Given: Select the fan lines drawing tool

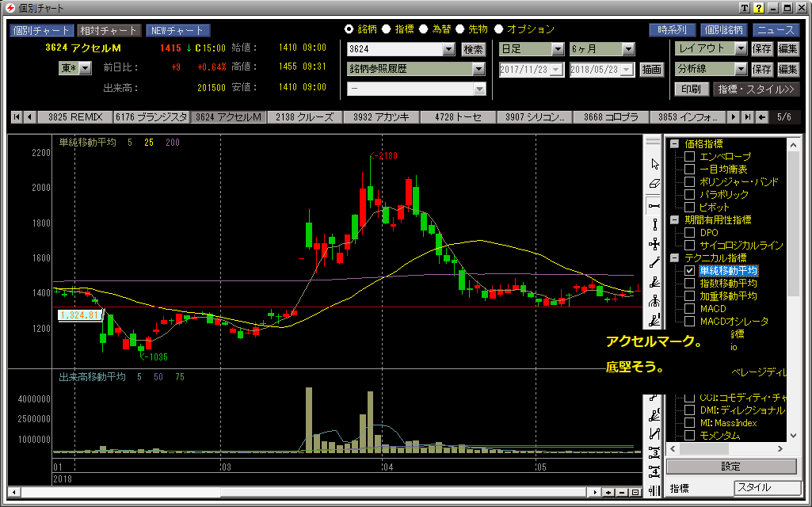Looking at the screenshot, I should tap(654, 282).
